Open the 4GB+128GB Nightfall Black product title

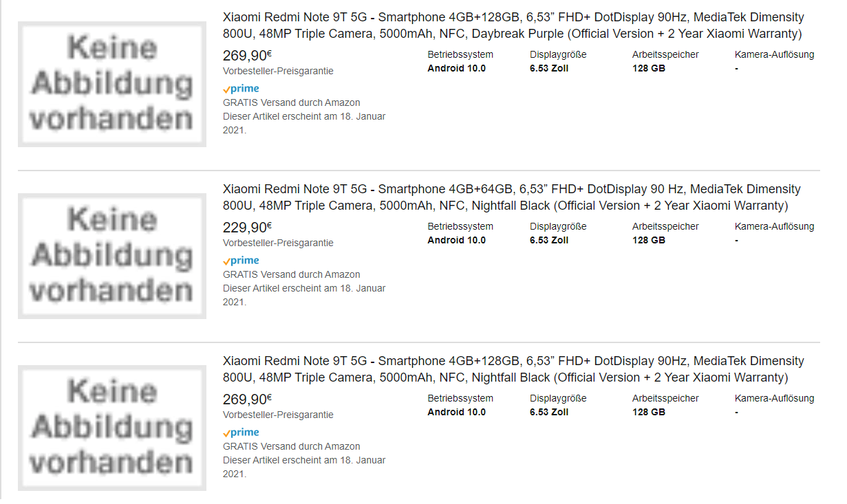tap(513, 369)
